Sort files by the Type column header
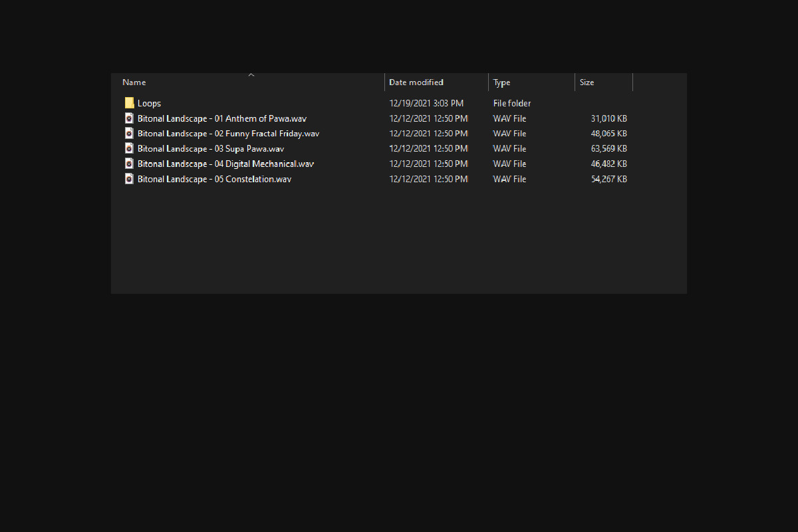 point(502,82)
